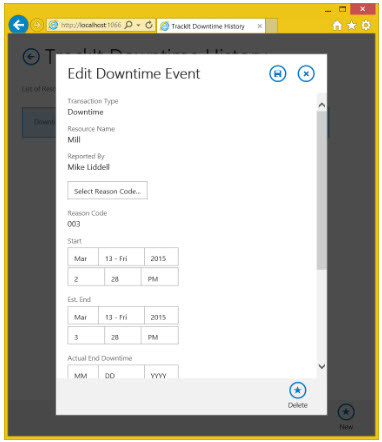The image size is (382, 442).
Task: Open Est. End hour dropdown showing 3
Action: [x=86, y=335]
